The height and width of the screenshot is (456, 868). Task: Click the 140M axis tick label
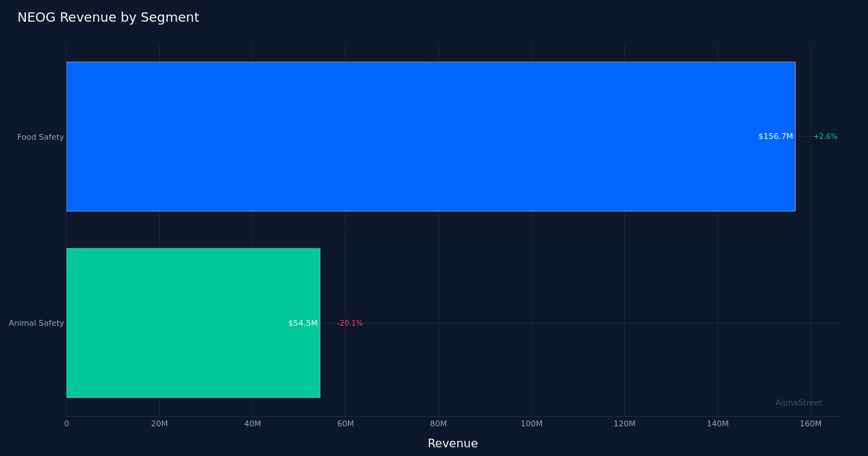click(718, 423)
